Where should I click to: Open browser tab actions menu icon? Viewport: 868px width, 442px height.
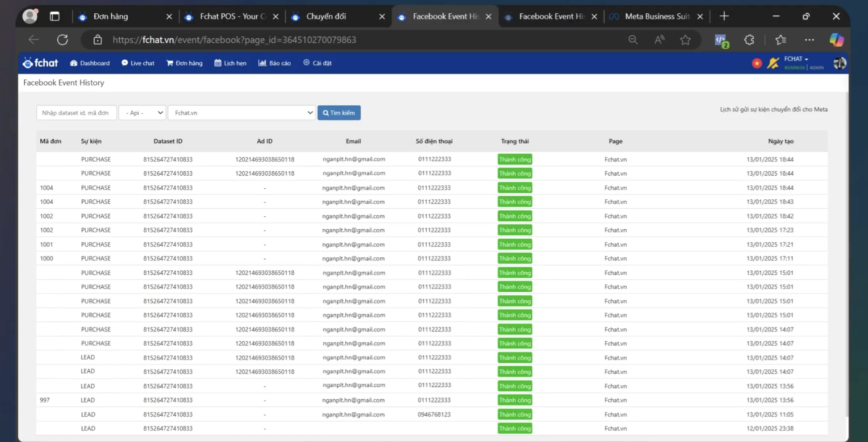pyautogui.click(x=55, y=16)
